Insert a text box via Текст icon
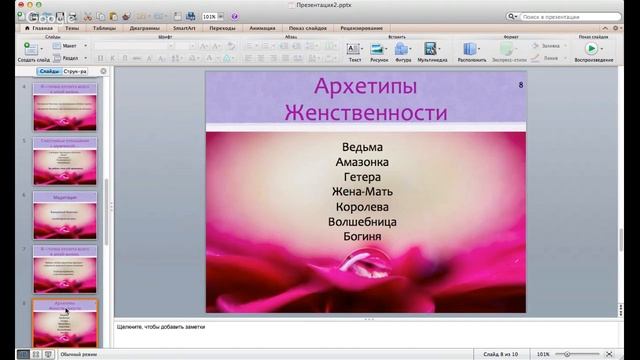 point(353,49)
